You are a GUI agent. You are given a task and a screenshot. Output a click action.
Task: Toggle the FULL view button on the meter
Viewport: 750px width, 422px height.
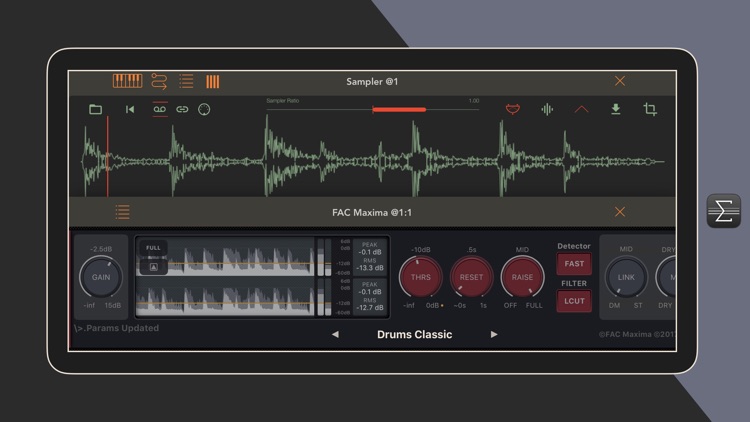tap(153, 248)
